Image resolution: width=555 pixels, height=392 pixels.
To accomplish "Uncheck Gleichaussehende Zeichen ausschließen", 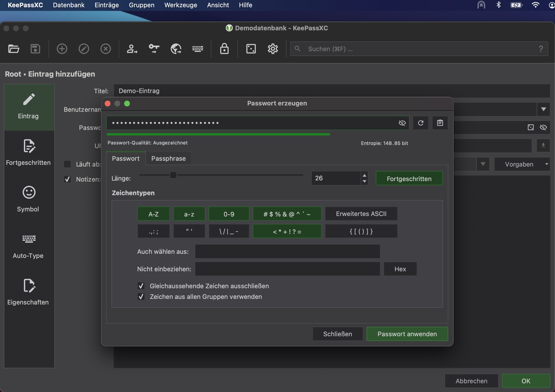I will (x=141, y=286).
